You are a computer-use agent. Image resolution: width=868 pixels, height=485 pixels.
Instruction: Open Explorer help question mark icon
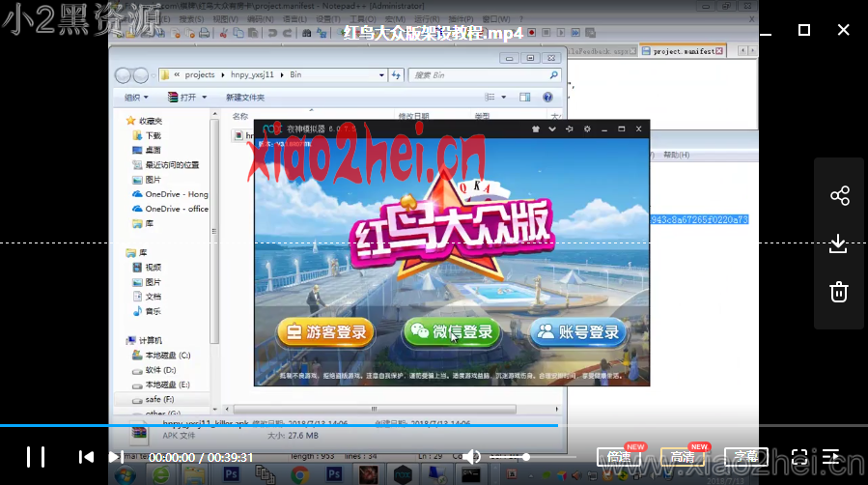547,98
